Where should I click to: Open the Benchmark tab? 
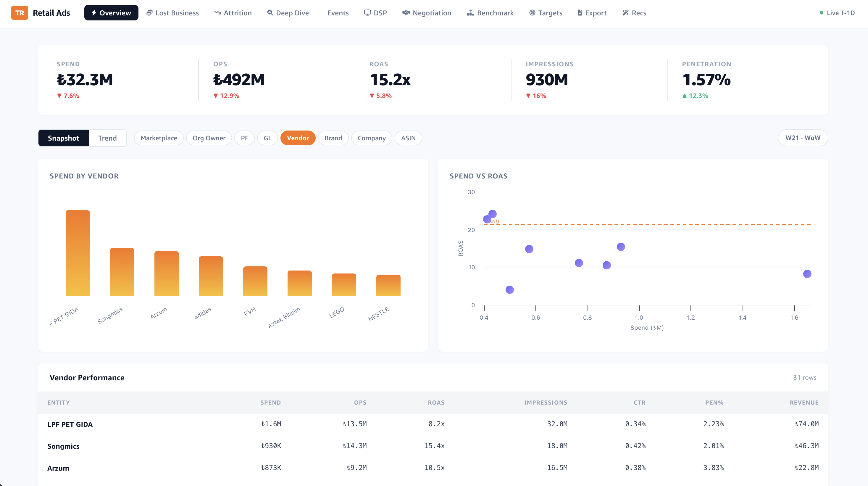[491, 13]
